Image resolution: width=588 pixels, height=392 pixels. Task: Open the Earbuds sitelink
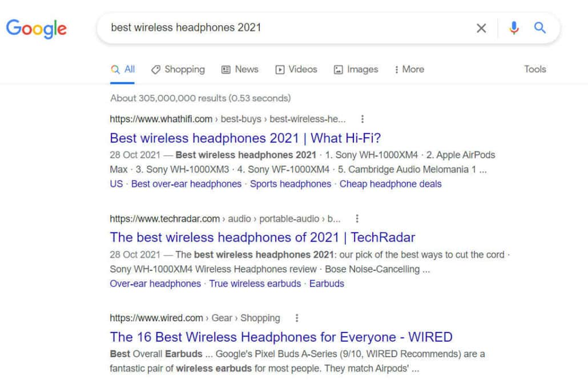pos(327,284)
